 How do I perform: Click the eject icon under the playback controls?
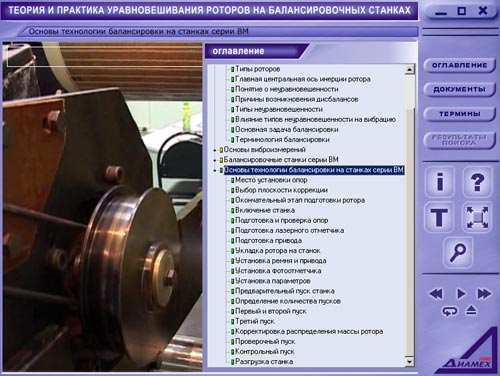coord(471,311)
